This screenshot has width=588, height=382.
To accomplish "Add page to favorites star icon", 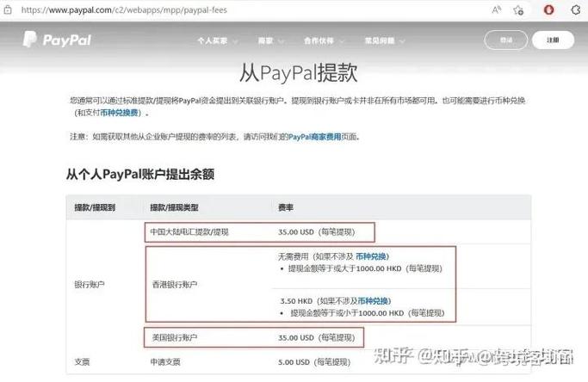I will click(518, 10).
